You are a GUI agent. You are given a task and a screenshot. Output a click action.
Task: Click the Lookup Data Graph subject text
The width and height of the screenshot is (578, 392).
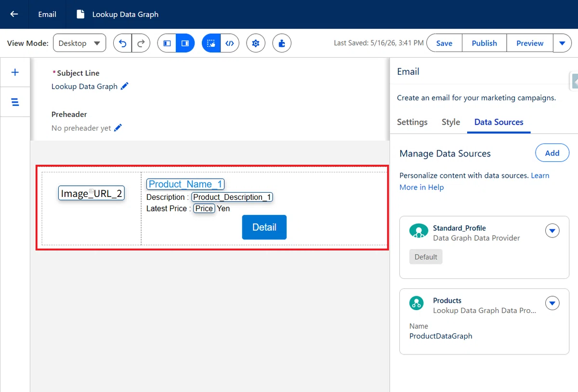pyautogui.click(x=84, y=86)
